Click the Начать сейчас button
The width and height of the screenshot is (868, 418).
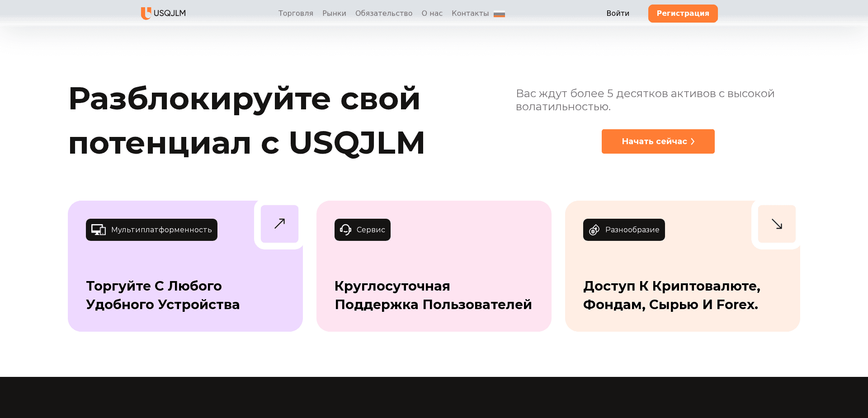click(658, 141)
